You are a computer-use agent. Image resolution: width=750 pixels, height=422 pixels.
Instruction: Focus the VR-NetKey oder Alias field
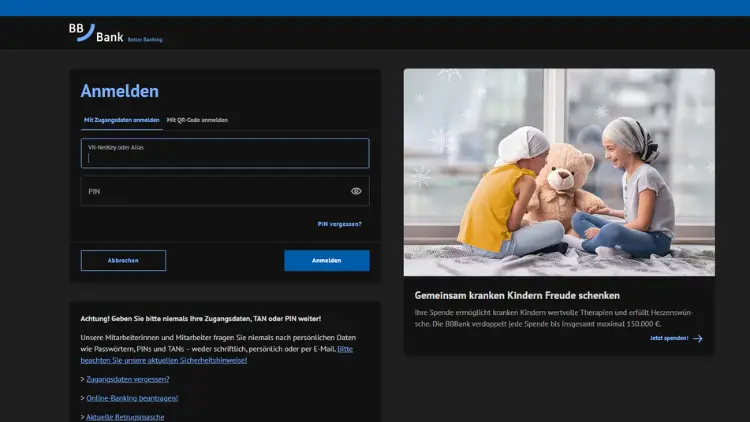click(x=225, y=153)
